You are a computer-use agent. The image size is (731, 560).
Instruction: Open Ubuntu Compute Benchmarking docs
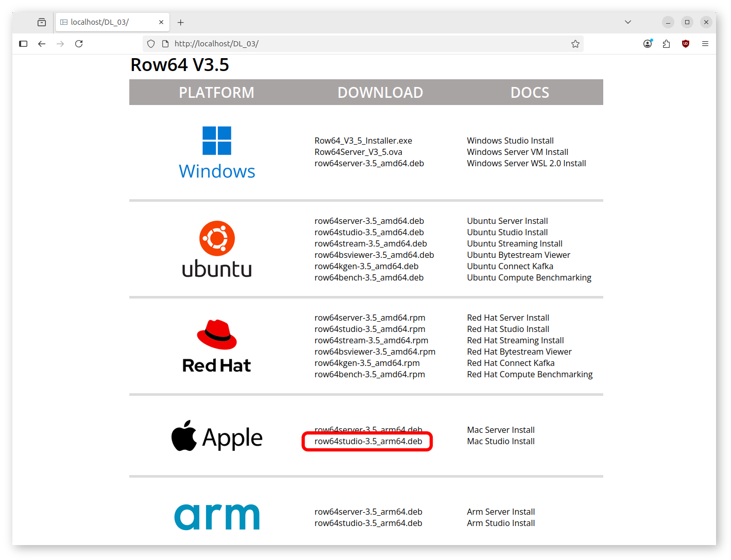point(529,277)
